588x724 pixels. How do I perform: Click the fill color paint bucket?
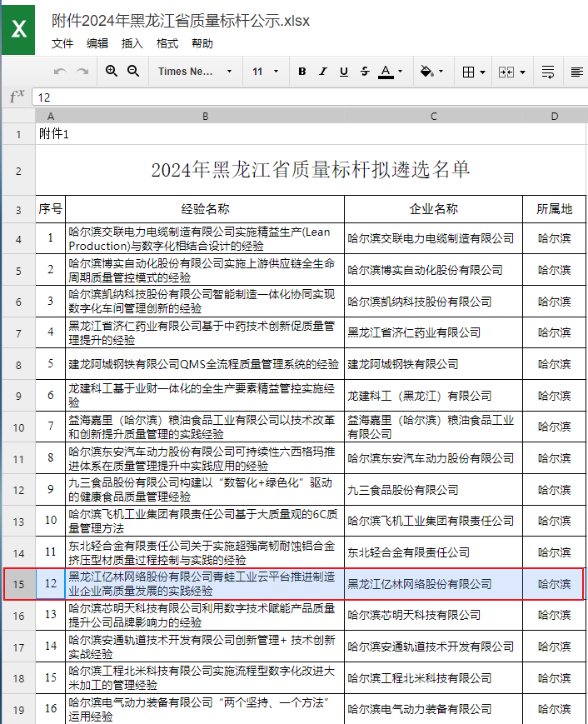tap(427, 72)
